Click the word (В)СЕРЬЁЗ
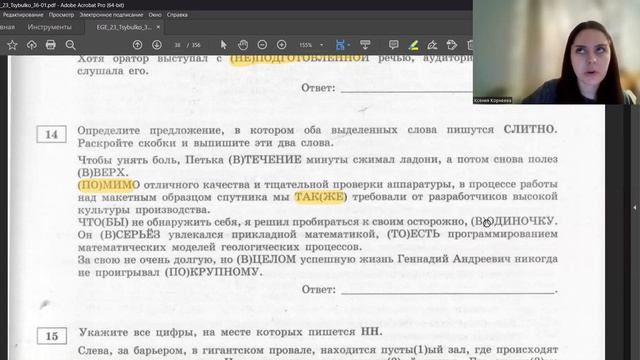This screenshot has width=640, height=360. point(130,235)
